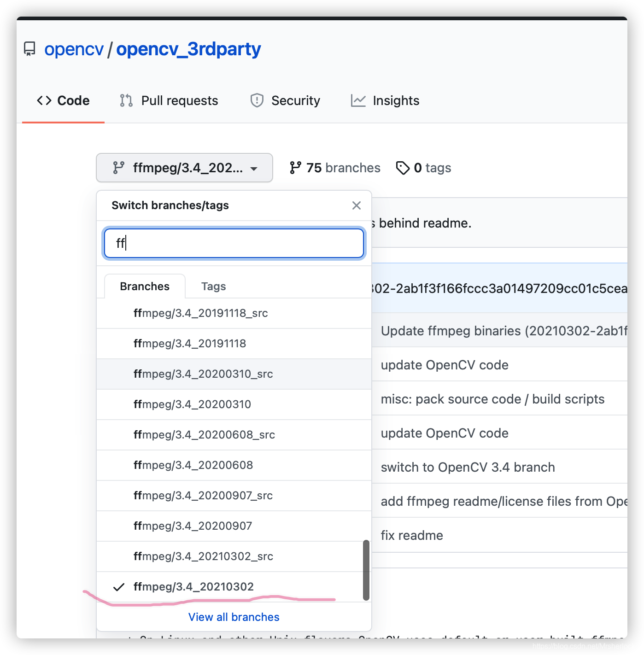Choose branch ffmpeg/3.4_20200310
Viewport: 644px width, 655px height.
point(234,404)
